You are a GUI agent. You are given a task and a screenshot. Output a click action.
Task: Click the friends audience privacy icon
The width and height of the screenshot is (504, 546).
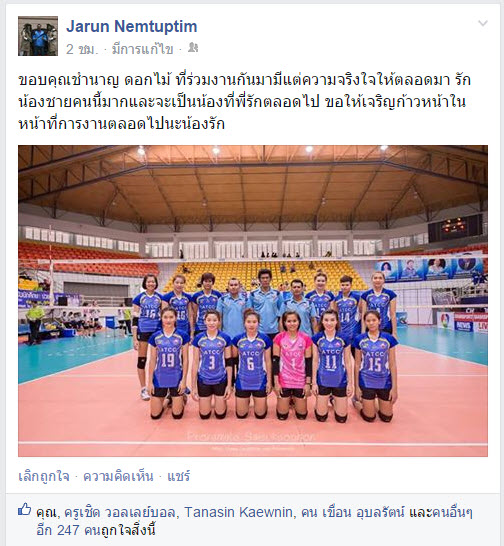pyautogui.click(x=193, y=48)
